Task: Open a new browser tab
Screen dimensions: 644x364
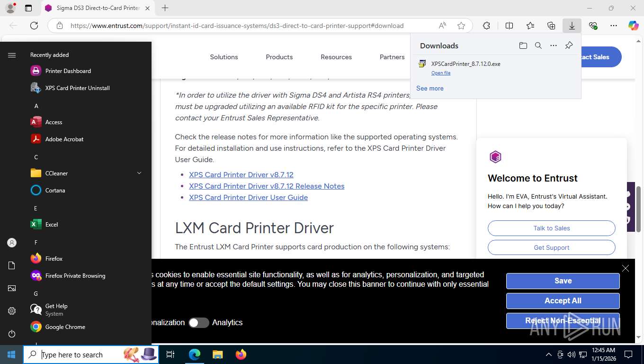Action: 165,8
